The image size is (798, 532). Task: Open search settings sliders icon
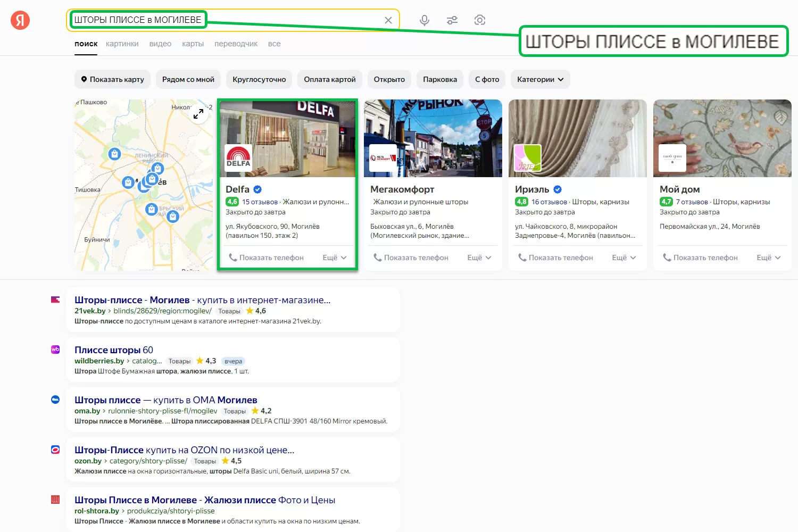tap(452, 20)
